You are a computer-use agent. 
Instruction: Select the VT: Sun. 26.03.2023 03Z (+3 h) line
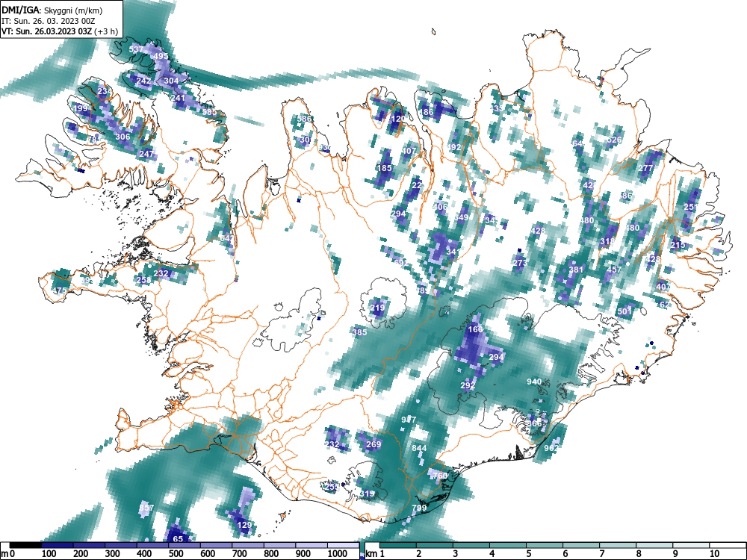pos(60,31)
